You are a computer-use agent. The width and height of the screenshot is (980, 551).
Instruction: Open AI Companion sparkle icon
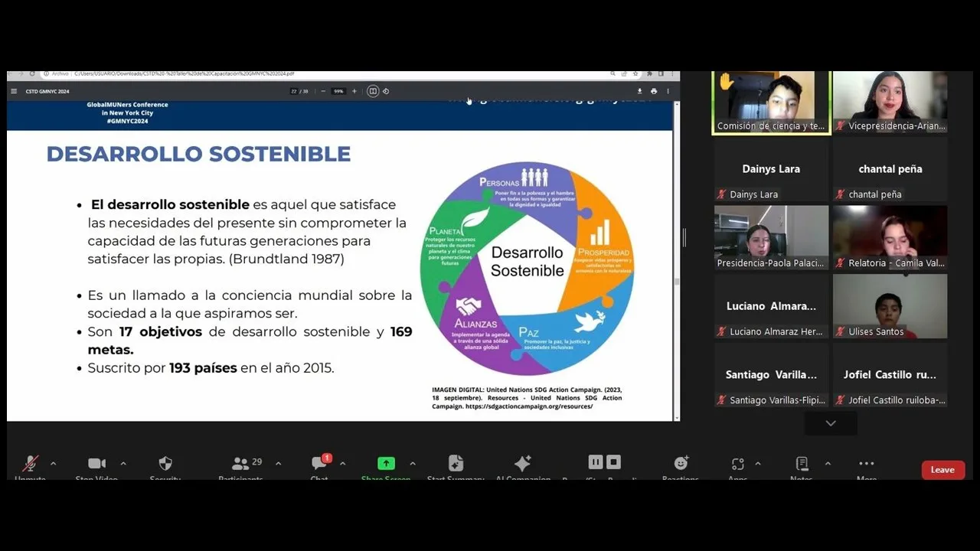[x=522, y=465]
